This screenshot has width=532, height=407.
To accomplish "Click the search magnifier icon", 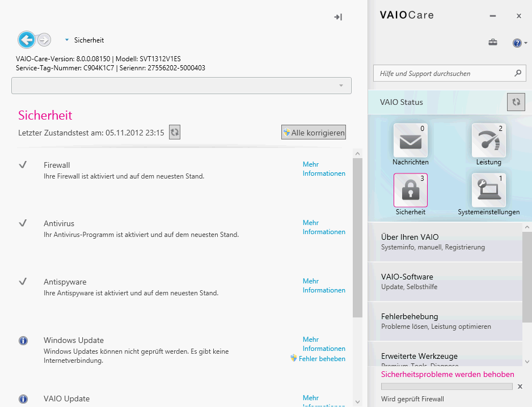I will pos(518,73).
